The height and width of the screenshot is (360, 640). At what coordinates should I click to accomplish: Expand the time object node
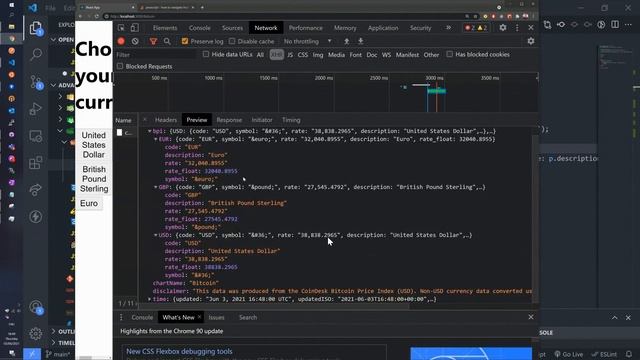(150, 299)
